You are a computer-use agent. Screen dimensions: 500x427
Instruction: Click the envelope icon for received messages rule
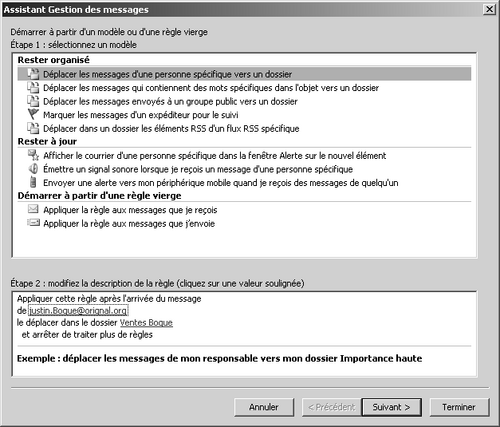click(x=33, y=209)
